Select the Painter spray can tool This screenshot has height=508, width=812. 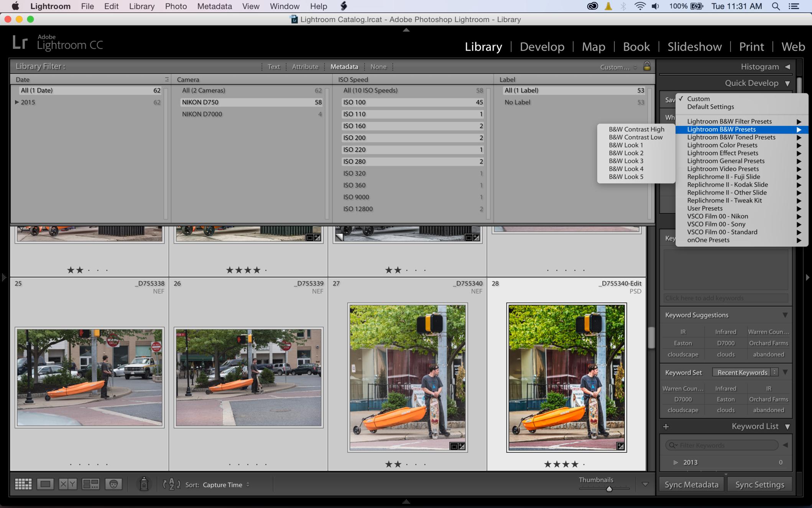click(144, 484)
